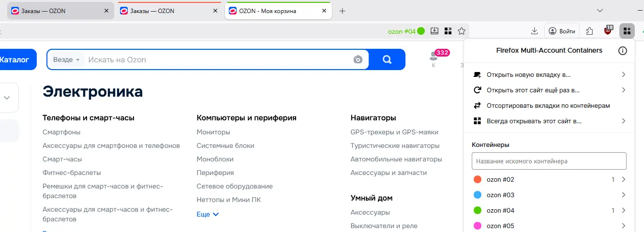Open the Фитнес-браслеты link

pos(72,173)
